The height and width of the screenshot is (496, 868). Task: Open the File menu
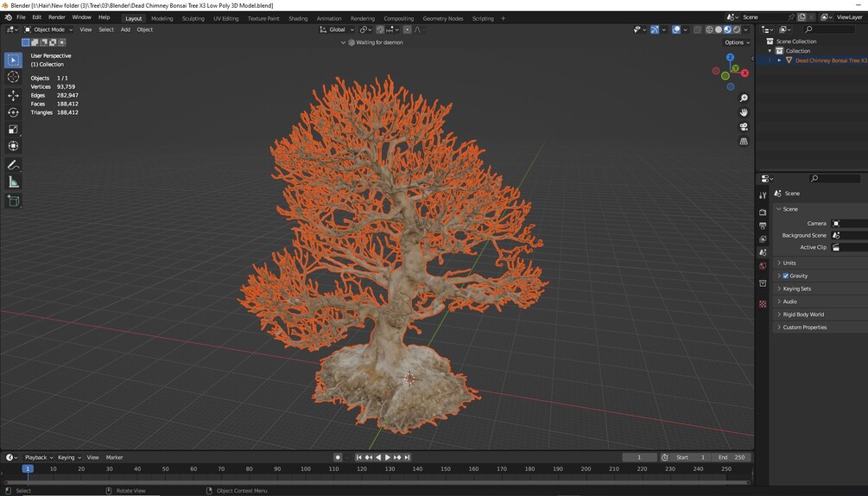(21, 17)
